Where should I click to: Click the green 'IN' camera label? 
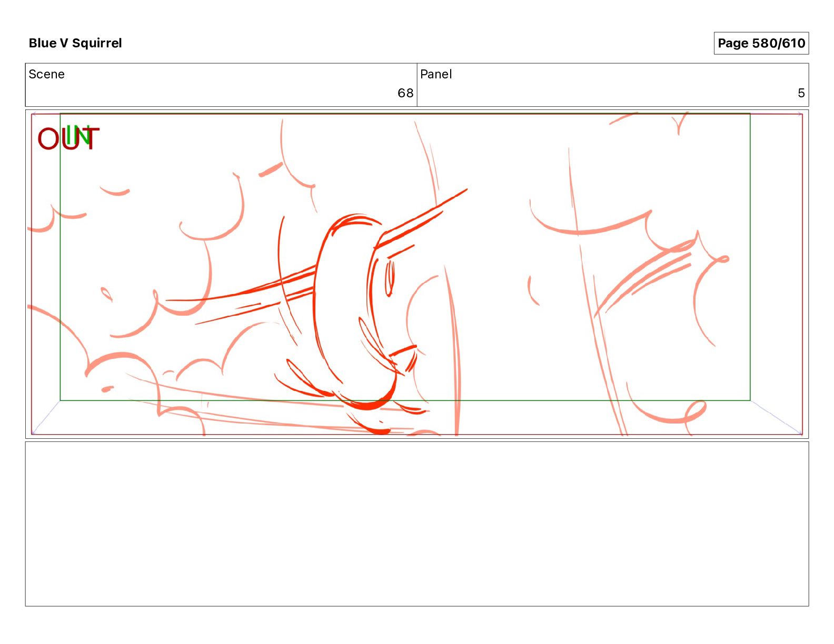(x=78, y=135)
